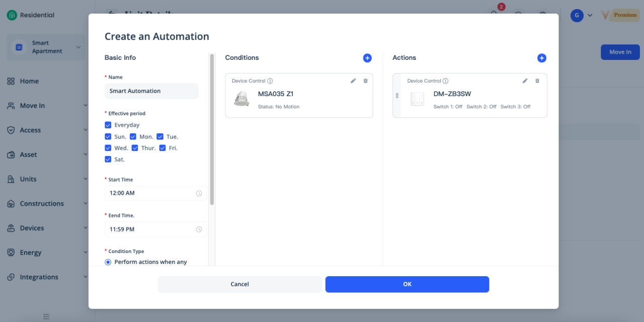Edit the DM-ZB3SW action
Viewport: 644px width, 322px height.
tap(525, 81)
